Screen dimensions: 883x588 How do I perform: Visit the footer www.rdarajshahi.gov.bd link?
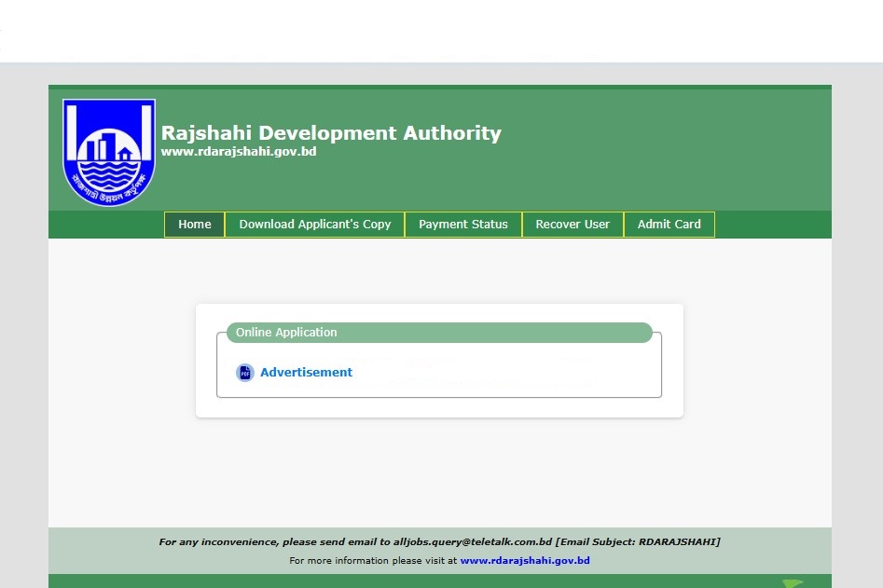525,561
